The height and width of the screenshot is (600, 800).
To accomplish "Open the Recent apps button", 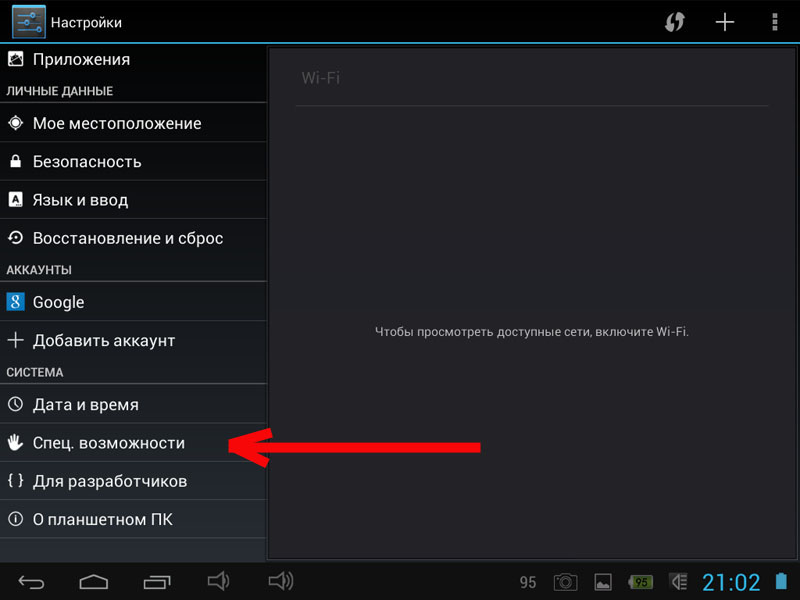I will pos(157,581).
